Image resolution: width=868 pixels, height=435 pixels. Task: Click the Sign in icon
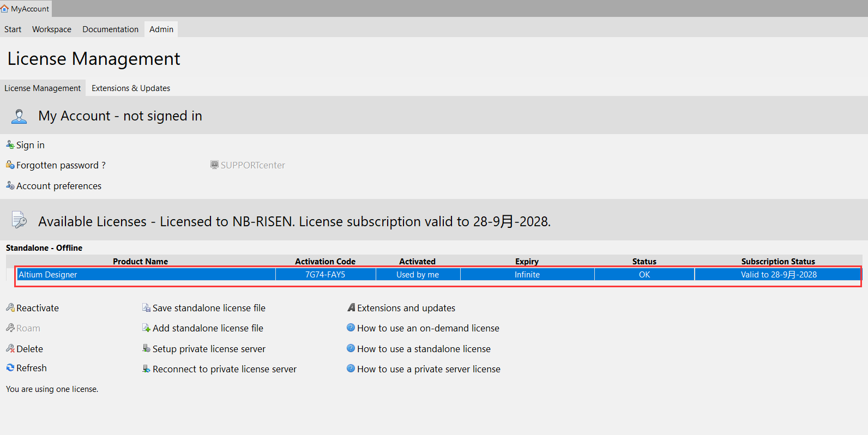point(10,144)
